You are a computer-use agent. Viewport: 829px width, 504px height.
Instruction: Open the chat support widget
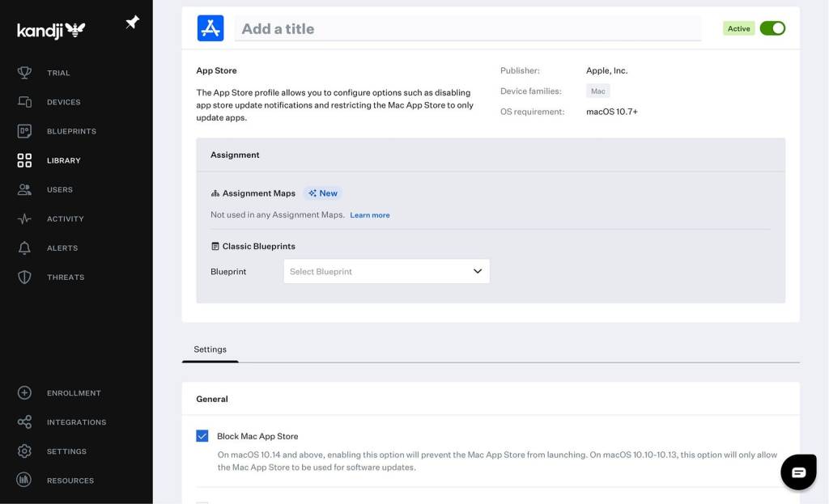(798, 472)
